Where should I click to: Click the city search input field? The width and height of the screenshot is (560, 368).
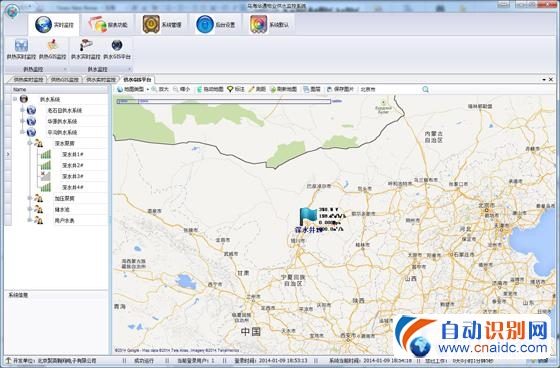tap(389, 89)
